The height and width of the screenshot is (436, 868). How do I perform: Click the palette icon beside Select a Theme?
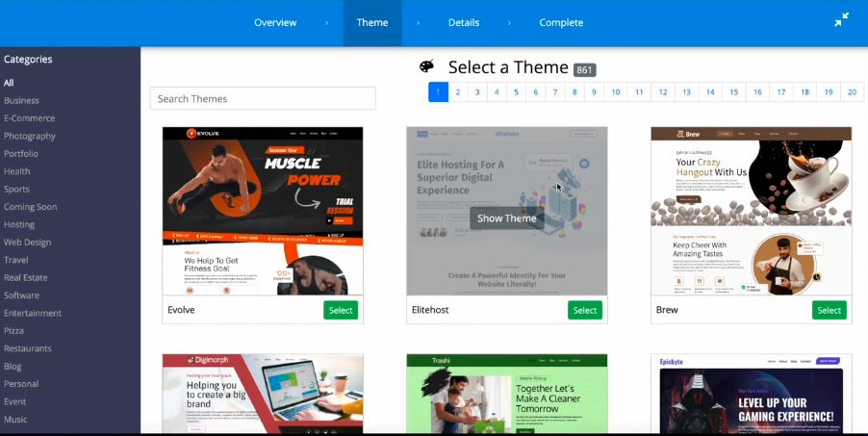click(x=427, y=66)
